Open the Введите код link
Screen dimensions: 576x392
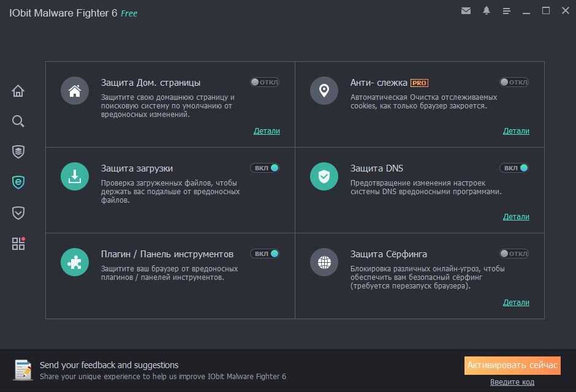point(512,382)
